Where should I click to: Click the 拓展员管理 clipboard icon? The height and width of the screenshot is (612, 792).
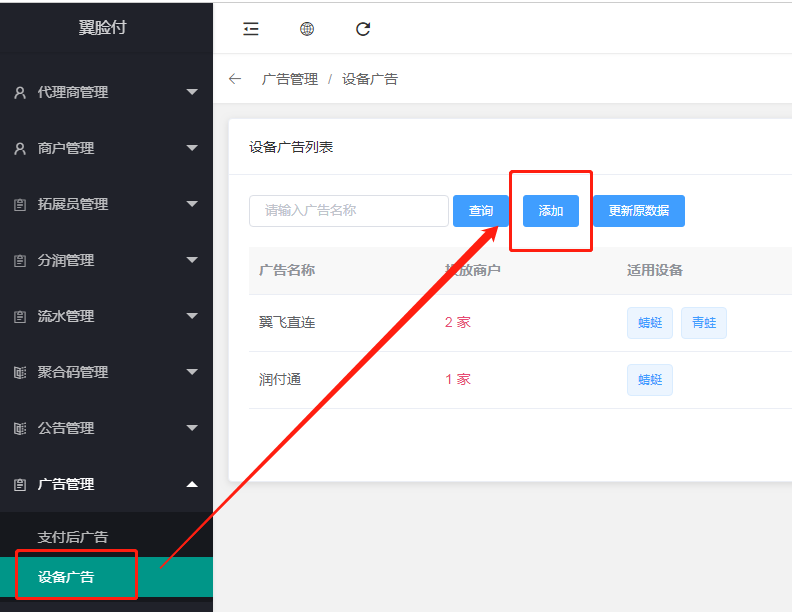click(x=20, y=205)
